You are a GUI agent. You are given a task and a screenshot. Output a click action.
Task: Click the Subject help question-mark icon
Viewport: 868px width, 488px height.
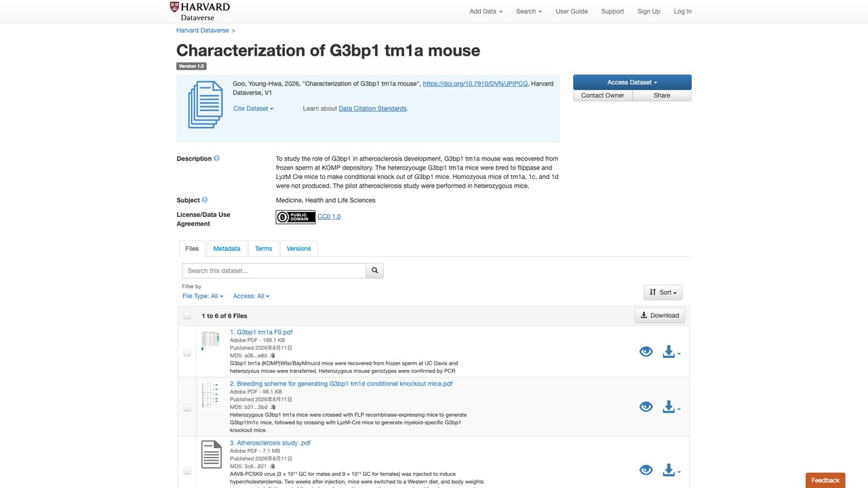point(205,200)
